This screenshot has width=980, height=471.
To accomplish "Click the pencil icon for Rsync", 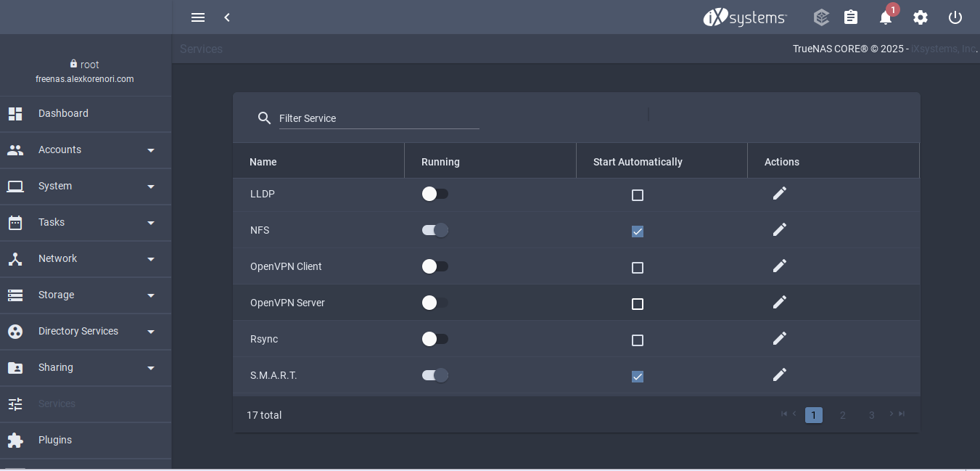I will (780, 339).
